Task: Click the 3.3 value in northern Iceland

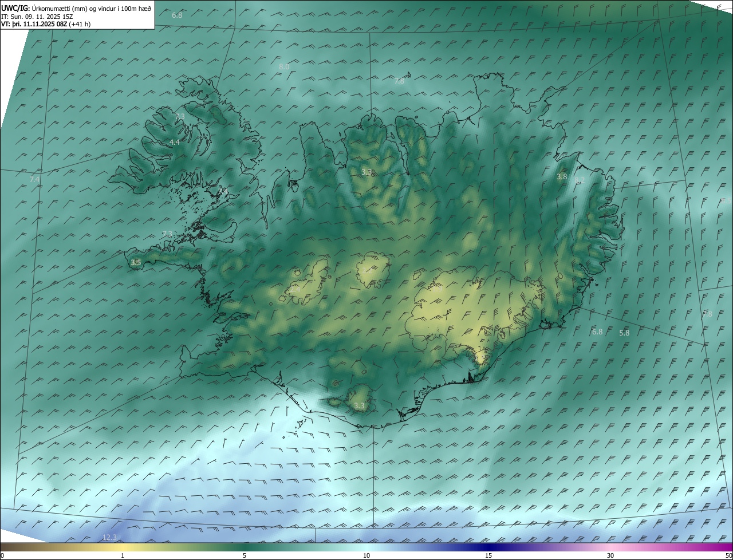Action: 366,172
